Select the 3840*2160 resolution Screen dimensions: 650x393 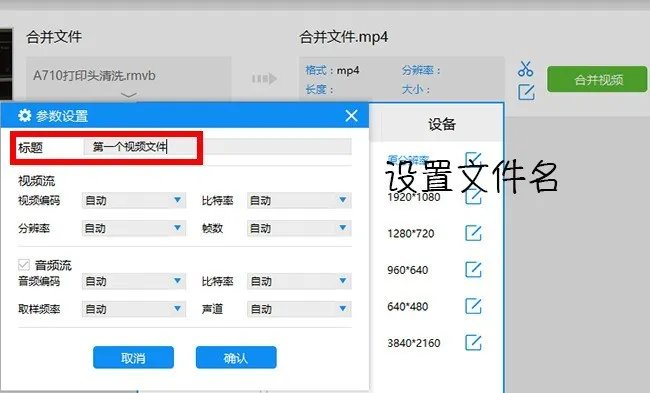point(414,343)
